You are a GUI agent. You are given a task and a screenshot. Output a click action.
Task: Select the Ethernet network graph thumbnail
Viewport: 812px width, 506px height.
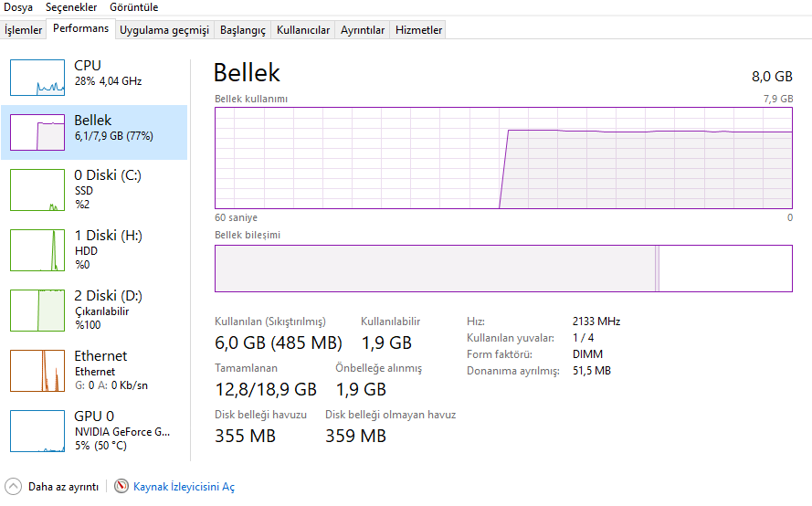click(37, 370)
